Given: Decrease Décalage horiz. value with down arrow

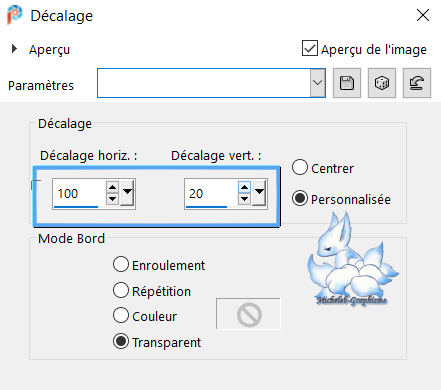Looking at the screenshot, I should point(113,199).
